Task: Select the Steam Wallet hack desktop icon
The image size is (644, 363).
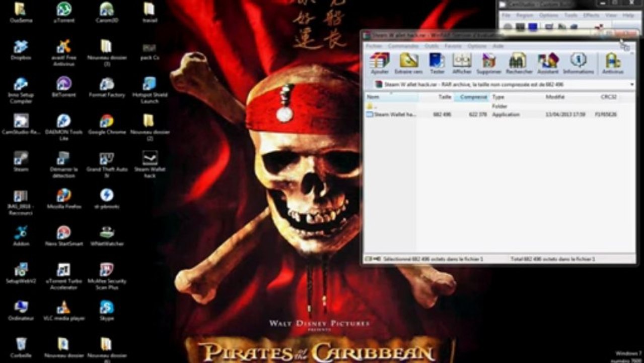Action: [150, 164]
